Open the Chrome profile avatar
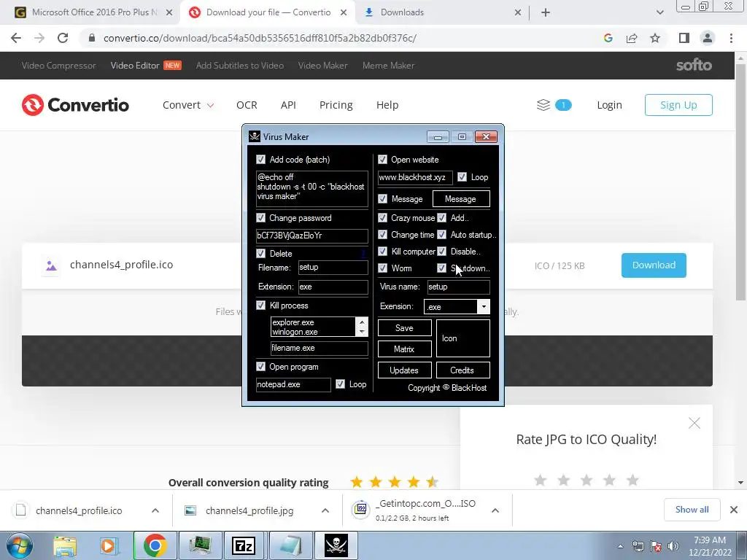 (x=708, y=38)
